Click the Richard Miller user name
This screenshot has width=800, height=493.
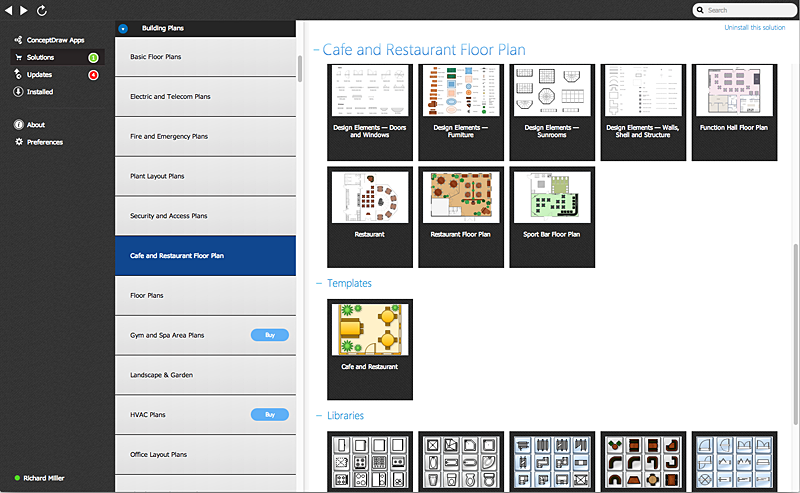click(44, 478)
